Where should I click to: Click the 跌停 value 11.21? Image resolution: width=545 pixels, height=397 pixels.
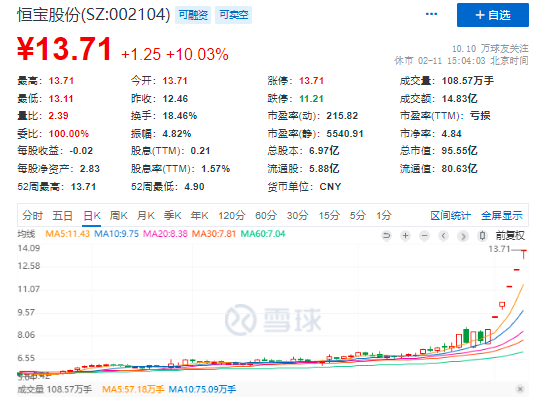[311, 99]
